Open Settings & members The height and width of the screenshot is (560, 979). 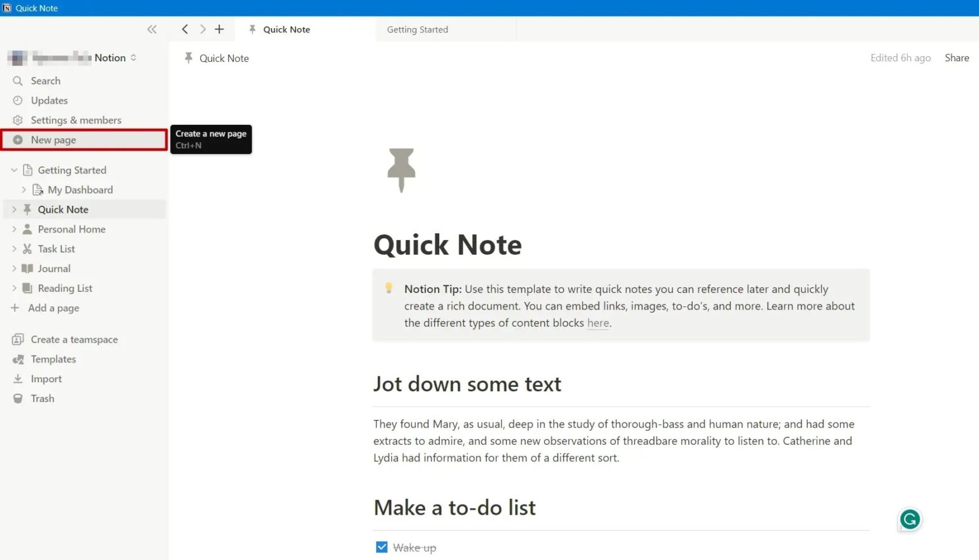click(x=76, y=120)
